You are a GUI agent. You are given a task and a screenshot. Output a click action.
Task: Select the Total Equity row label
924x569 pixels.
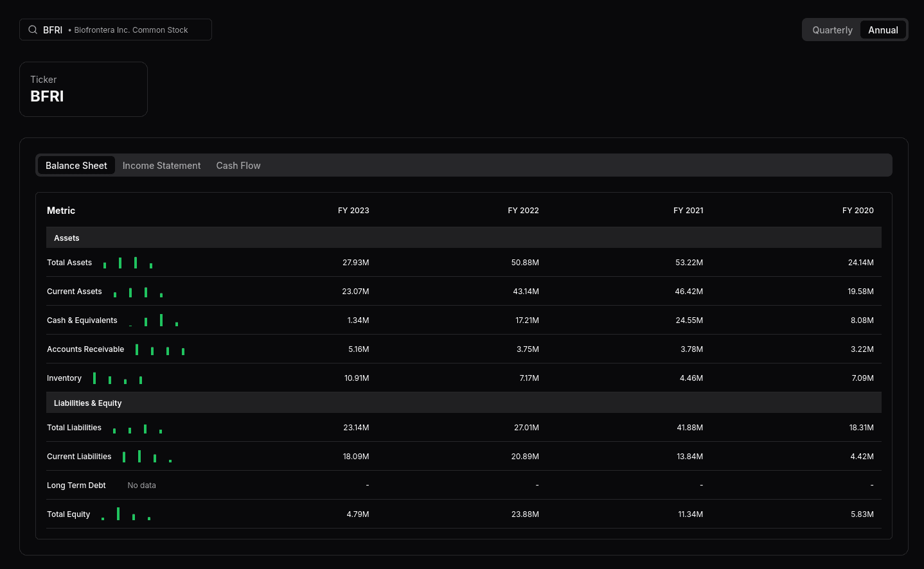click(x=69, y=514)
